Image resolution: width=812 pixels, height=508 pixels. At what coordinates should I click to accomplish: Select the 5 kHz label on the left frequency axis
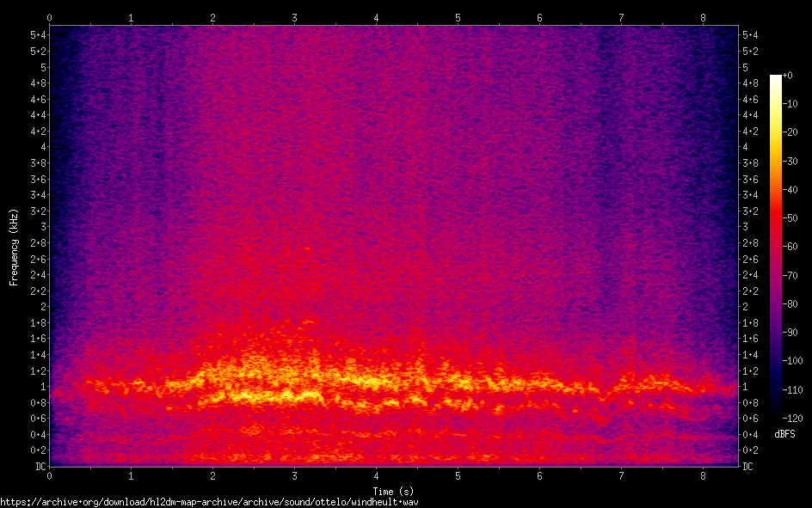coord(41,67)
